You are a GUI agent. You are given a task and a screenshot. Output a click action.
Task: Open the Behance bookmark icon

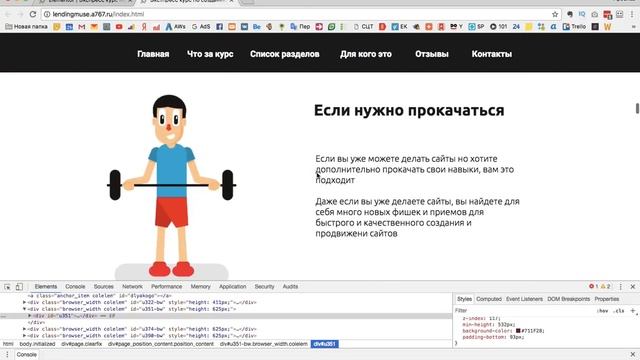point(257,27)
